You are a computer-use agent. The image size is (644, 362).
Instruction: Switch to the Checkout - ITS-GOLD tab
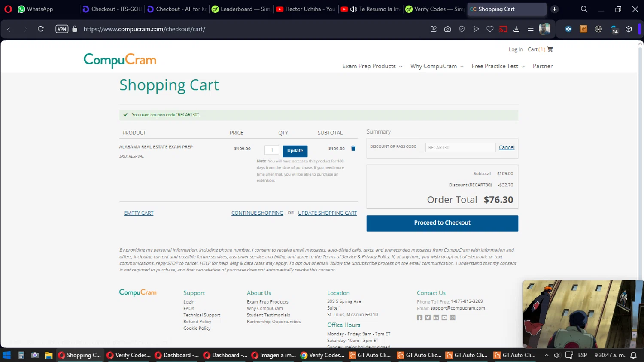112,9
